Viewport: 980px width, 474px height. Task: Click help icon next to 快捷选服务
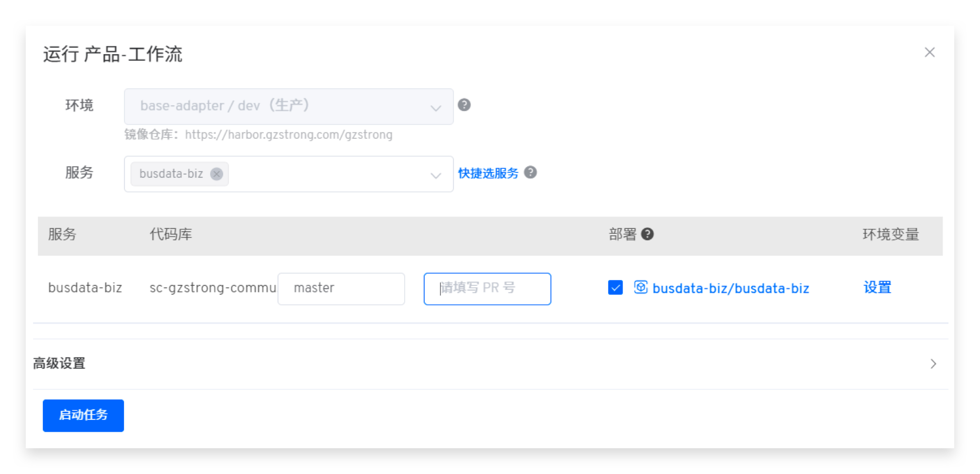(x=530, y=172)
